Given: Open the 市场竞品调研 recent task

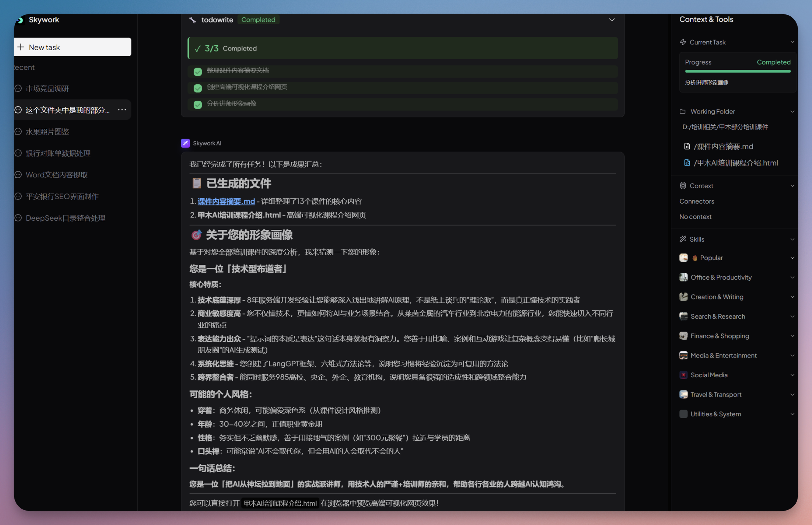Looking at the screenshot, I should (73, 89).
